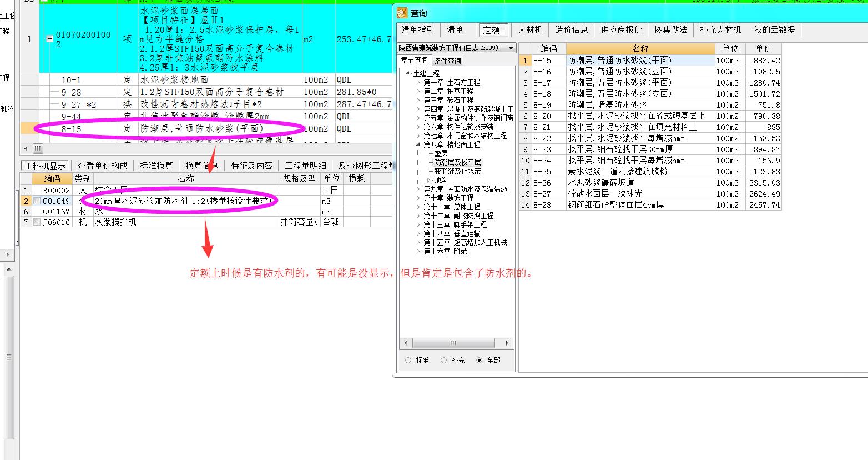Click the chapter tree horizontal scrollbar thumb
Screen dimensions: 868x460
pyautogui.click(x=453, y=343)
